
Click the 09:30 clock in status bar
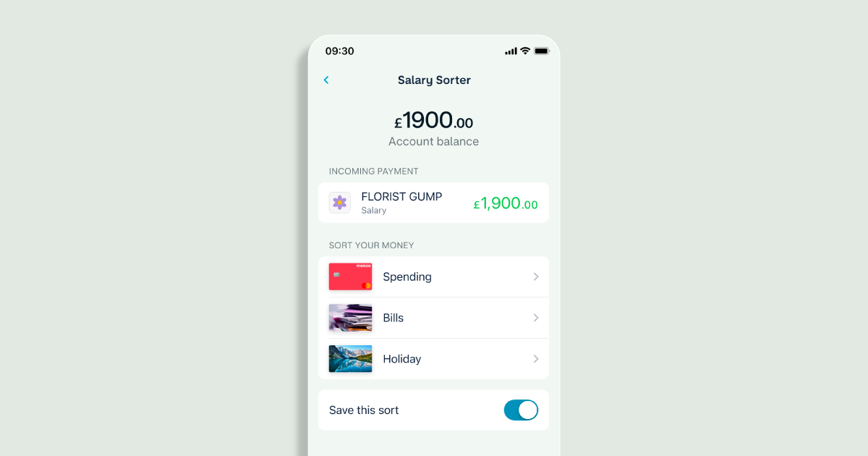click(339, 51)
